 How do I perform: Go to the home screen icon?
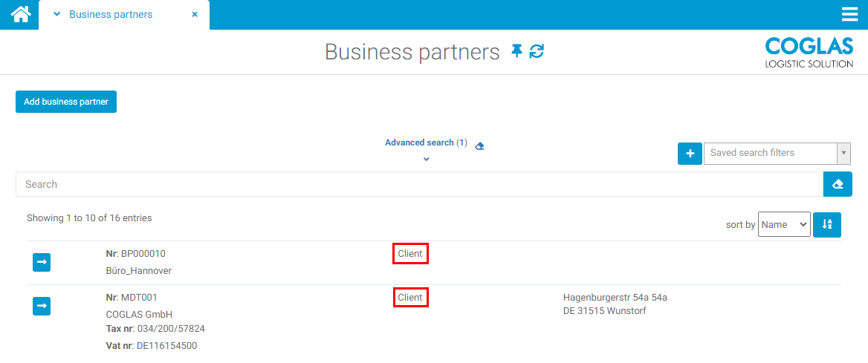pyautogui.click(x=20, y=14)
